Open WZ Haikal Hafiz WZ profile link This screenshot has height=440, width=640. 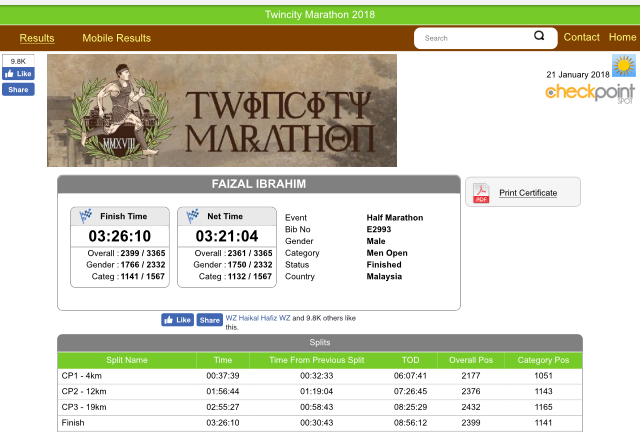[x=258, y=317]
